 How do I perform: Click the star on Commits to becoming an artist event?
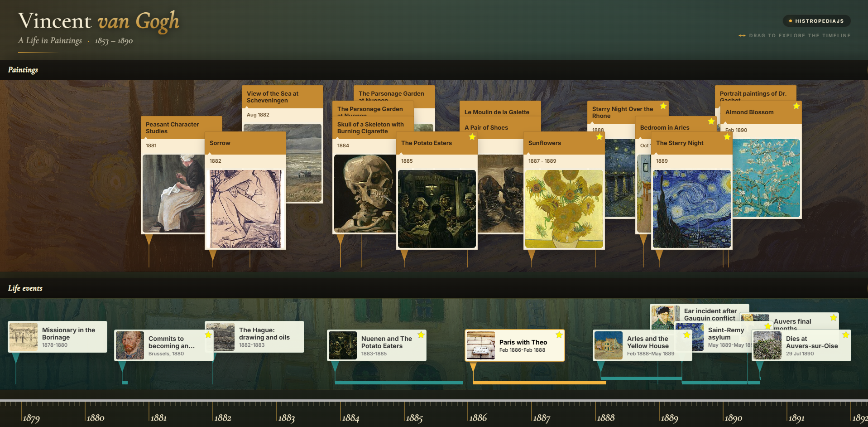click(208, 335)
